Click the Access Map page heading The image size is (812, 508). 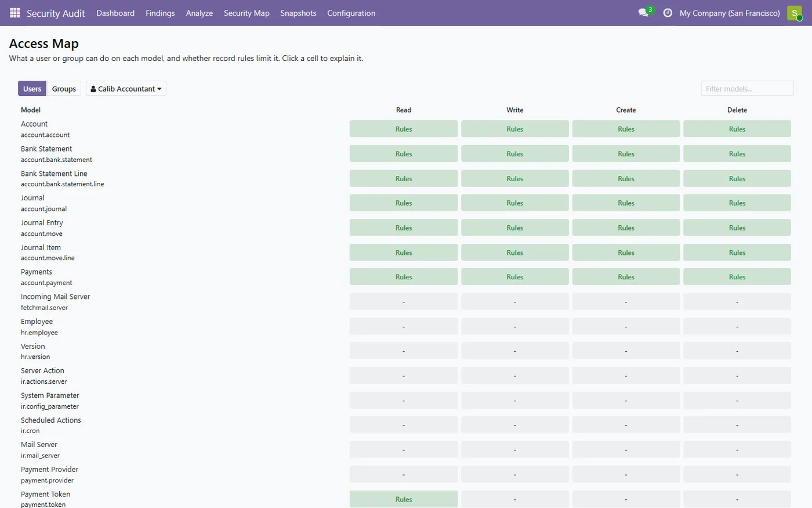[44, 44]
